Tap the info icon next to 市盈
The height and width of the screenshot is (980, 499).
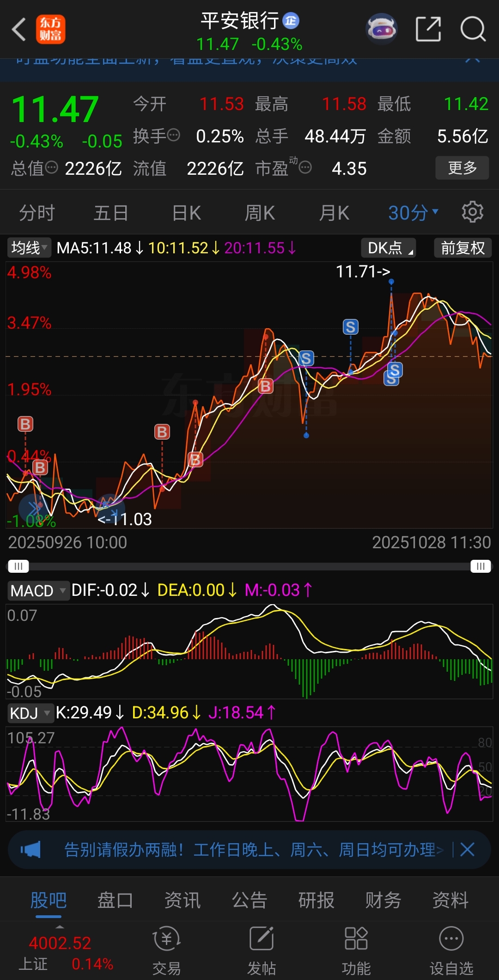tap(305, 167)
